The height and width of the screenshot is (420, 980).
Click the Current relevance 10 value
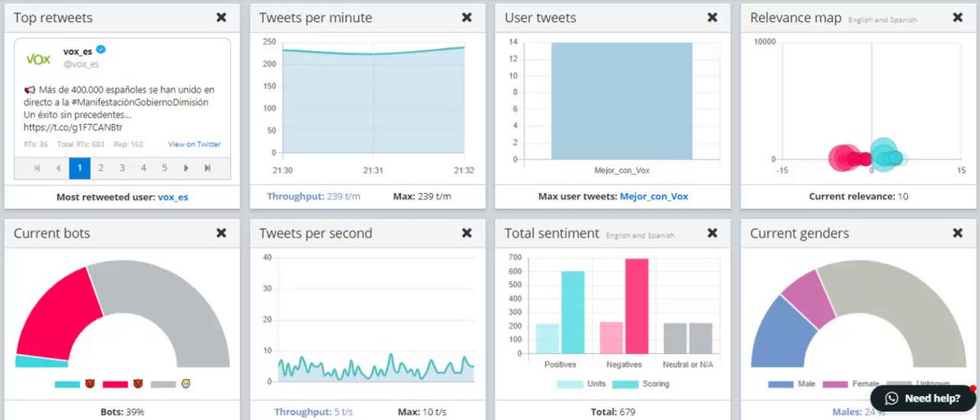click(858, 197)
